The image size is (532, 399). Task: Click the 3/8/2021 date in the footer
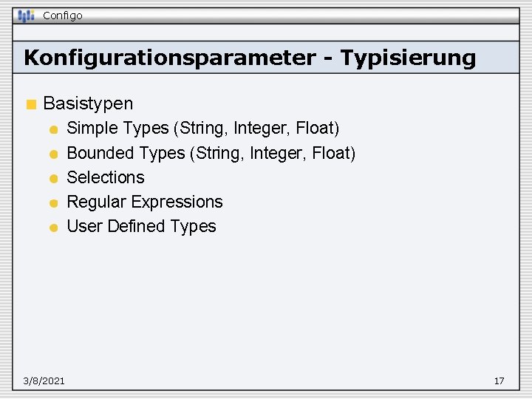pyautogui.click(x=44, y=381)
